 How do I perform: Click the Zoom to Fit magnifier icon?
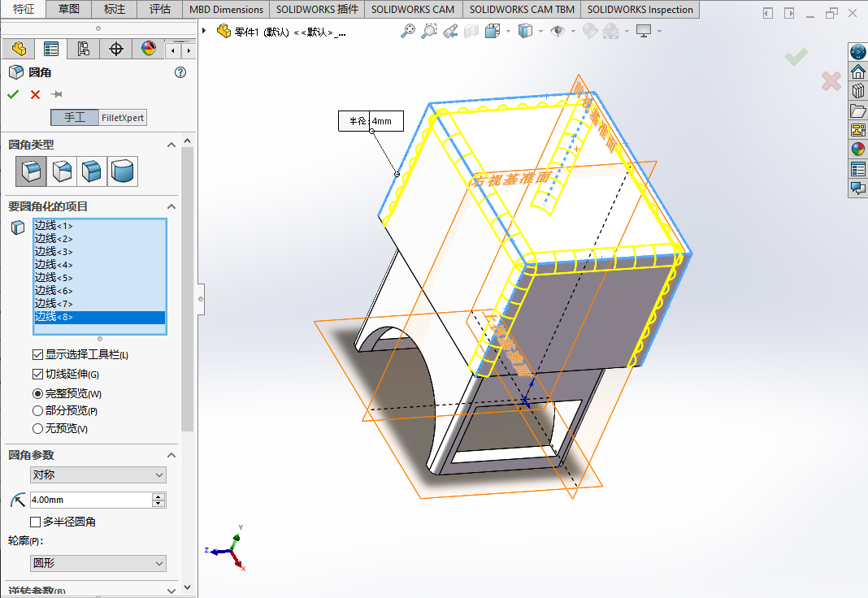coord(408,31)
